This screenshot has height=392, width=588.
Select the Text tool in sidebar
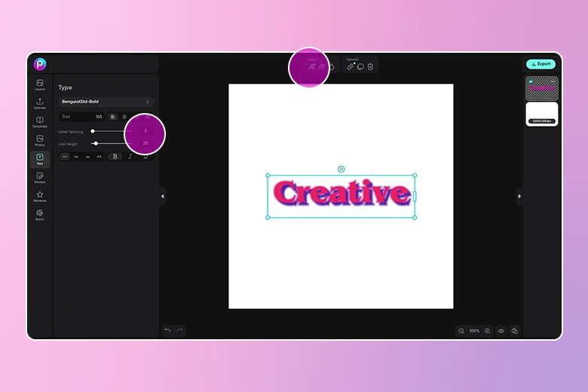click(x=40, y=159)
